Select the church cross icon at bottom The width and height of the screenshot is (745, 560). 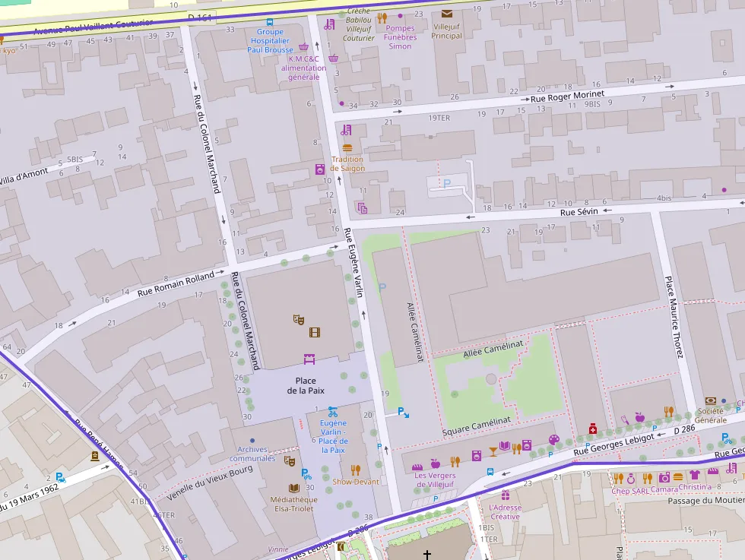(427, 555)
